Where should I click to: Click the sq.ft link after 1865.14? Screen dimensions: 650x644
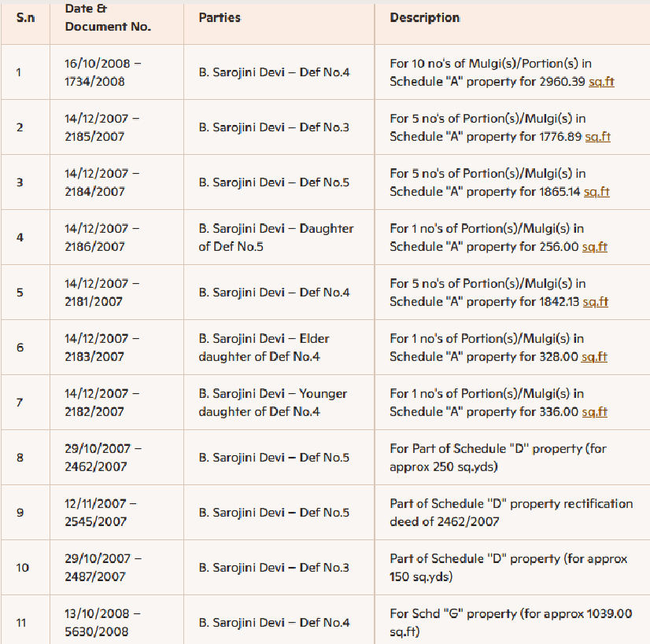[596, 192]
